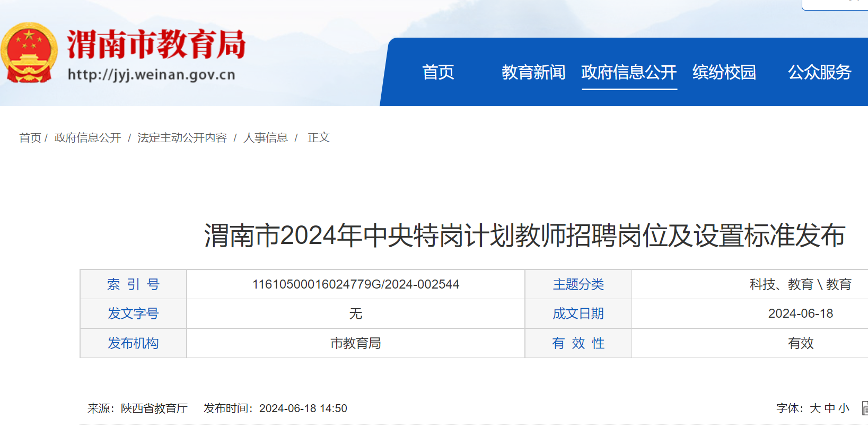Click the 发布机构 label cell
The height and width of the screenshot is (427, 868).
pos(133,343)
